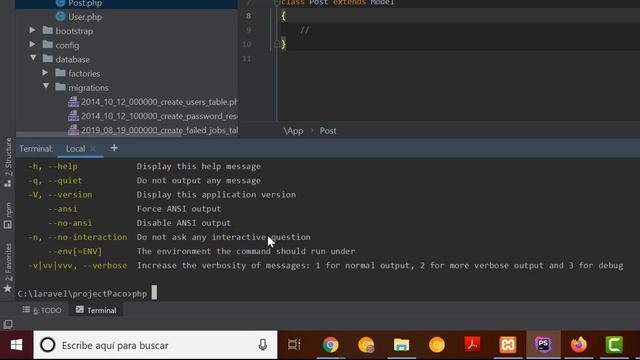Click the 'Disable ANSI output' description
The image size is (640, 360).
(x=184, y=223)
